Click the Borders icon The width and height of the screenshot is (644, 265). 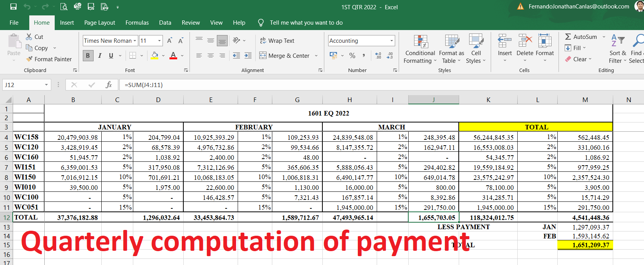point(132,55)
